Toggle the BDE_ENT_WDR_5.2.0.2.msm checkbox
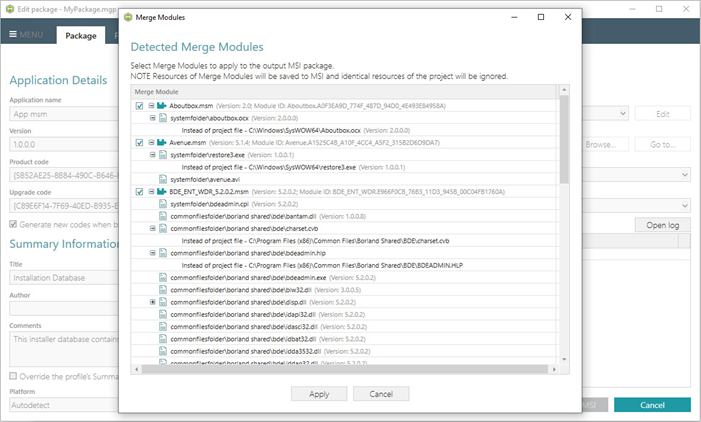 (139, 192)
